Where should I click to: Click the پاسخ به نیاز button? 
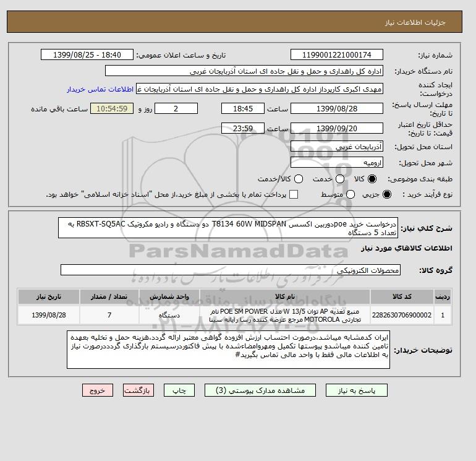pos(357,390)
